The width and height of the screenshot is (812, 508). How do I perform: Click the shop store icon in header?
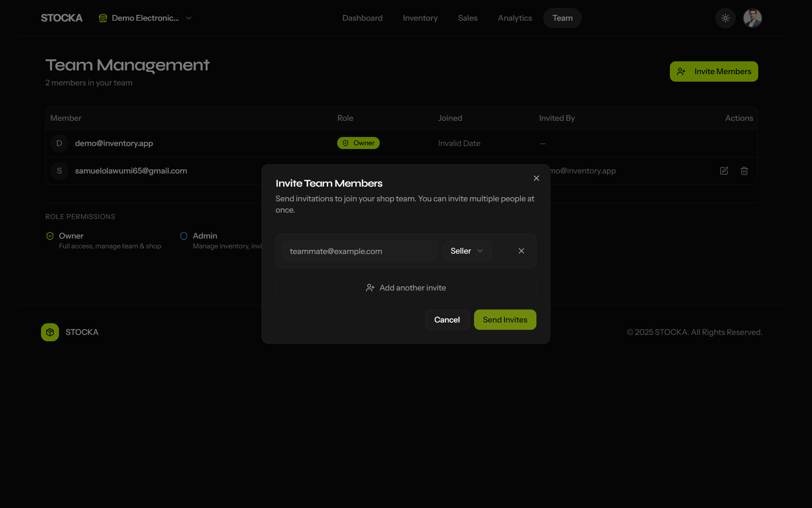[x=103, y=18]
